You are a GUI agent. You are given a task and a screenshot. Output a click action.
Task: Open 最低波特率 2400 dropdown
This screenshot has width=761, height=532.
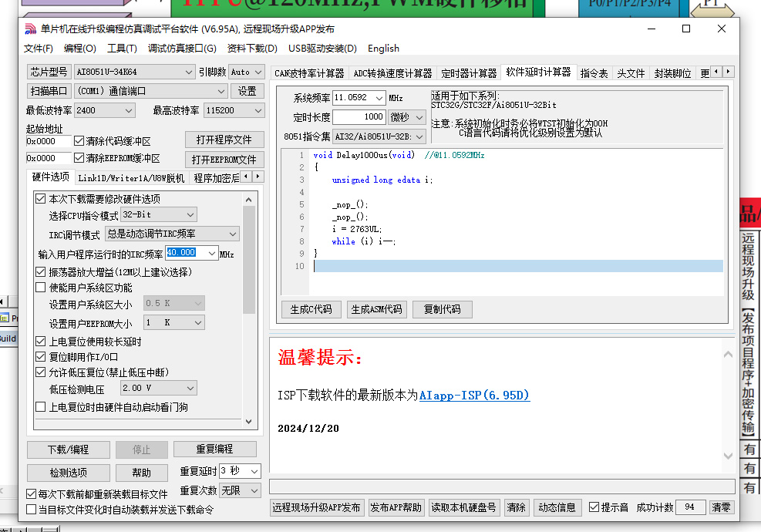104,111
